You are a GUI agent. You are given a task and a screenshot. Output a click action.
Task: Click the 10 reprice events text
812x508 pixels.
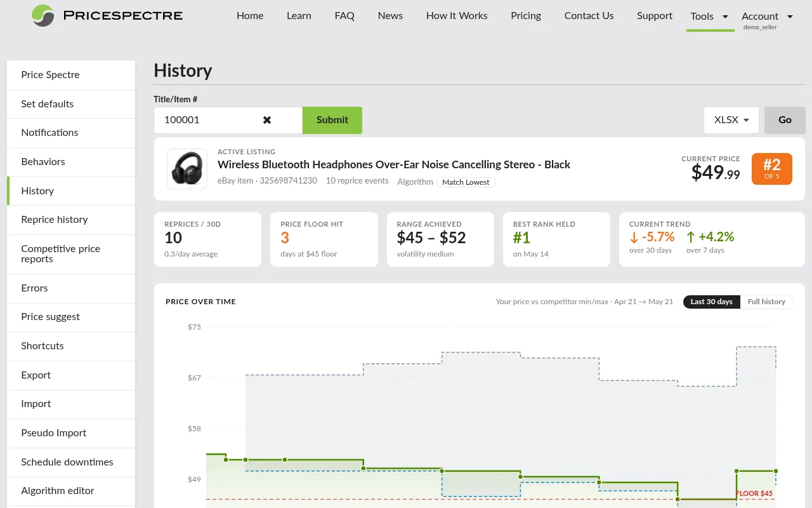[357, 181]
